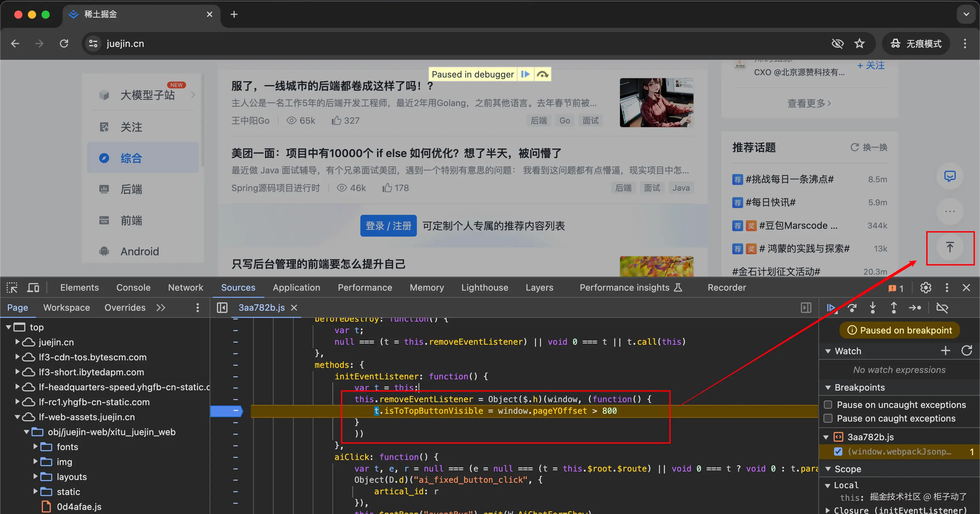Add a new watch expression

945,350
